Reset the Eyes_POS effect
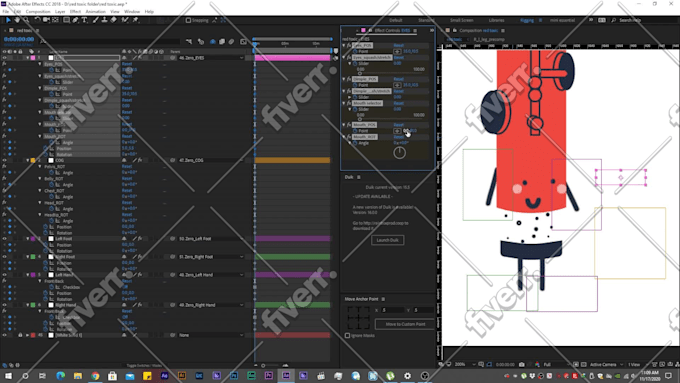Image resolution: width=680 pixels, height=383 pixels. click(x=399, y=45)
